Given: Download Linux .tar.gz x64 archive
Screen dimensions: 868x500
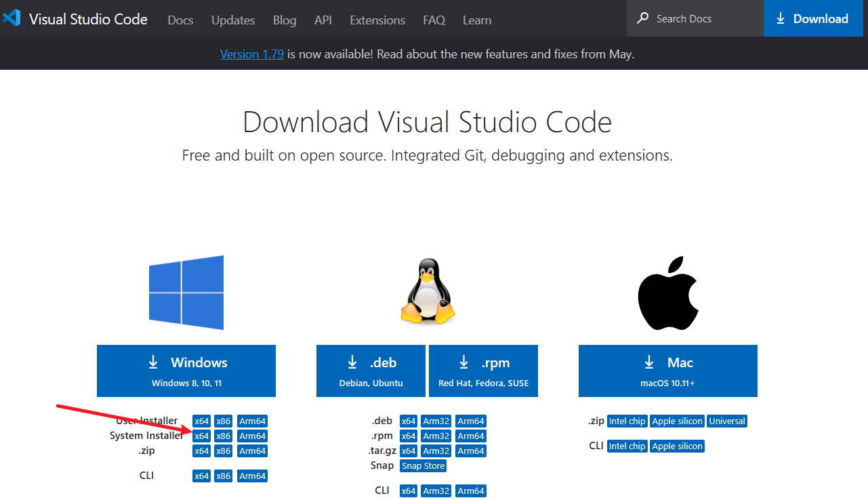Looking at the screenshot, I should (x=409, y=451).
